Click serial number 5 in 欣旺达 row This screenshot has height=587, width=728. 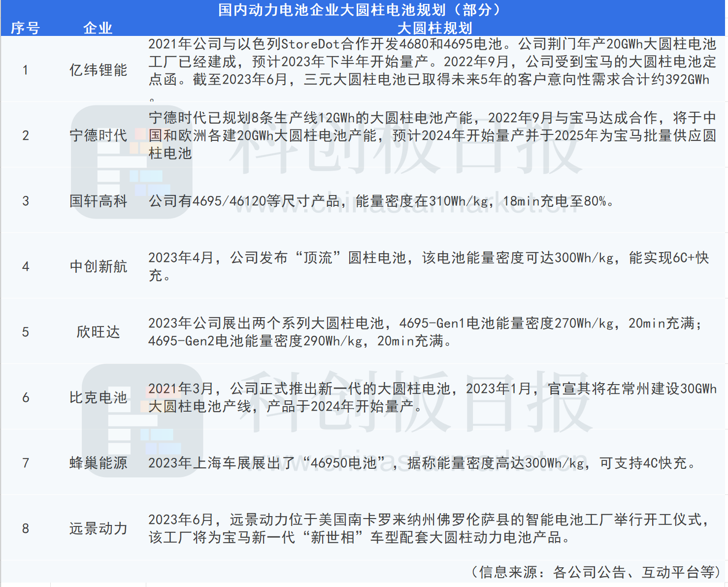(25, 332)
